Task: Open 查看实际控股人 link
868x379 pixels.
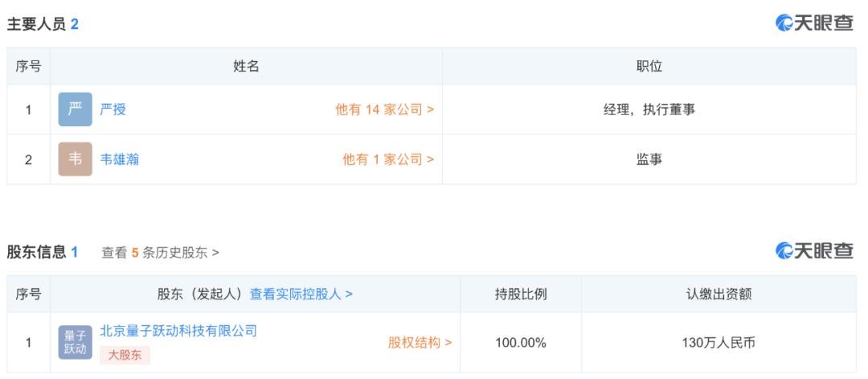Action: [301, 294]
